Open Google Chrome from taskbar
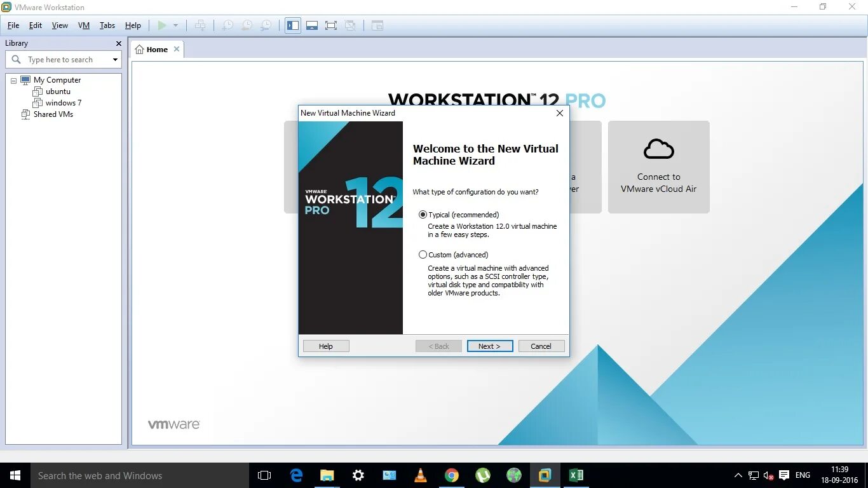Image resolution: width=868 pixels, height=488 pixels. tap(452, 475)
